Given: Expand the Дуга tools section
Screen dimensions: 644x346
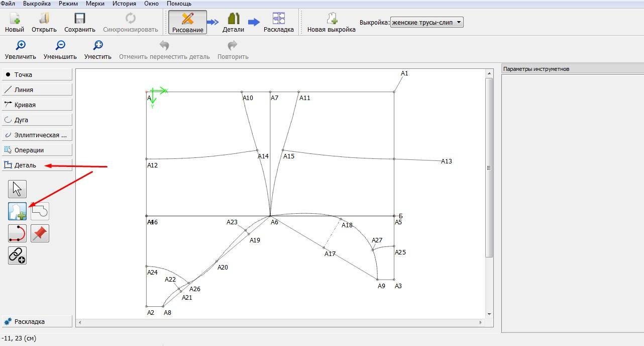Looking at the screenshot, I should click(37, 120).
